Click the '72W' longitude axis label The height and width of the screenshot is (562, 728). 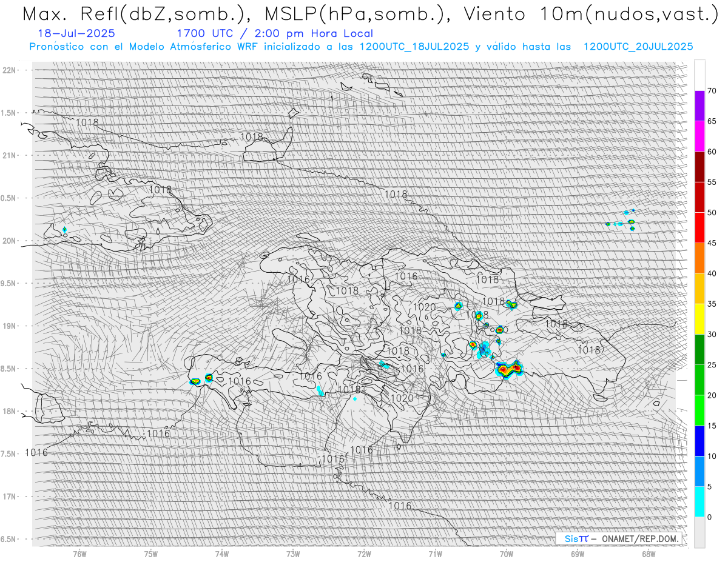pos(364,554)
